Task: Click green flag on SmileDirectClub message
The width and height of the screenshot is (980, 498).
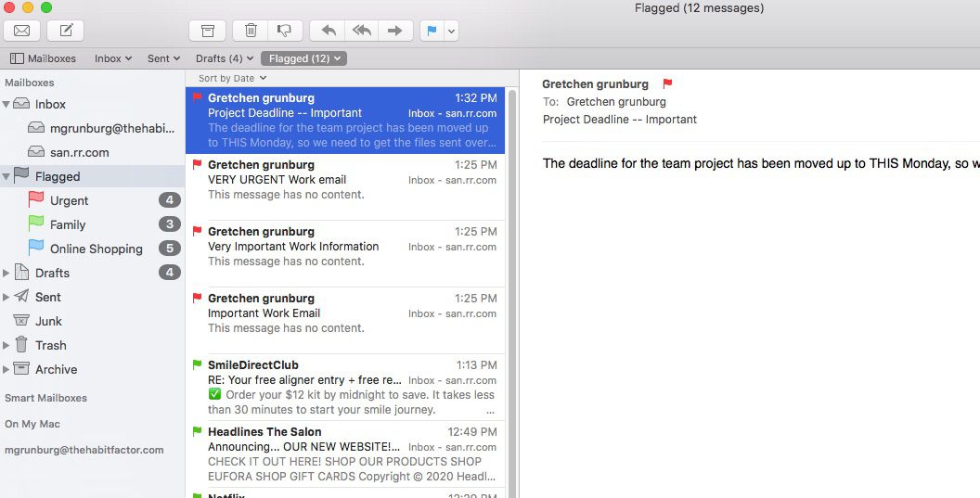Action: coord(197,364)
